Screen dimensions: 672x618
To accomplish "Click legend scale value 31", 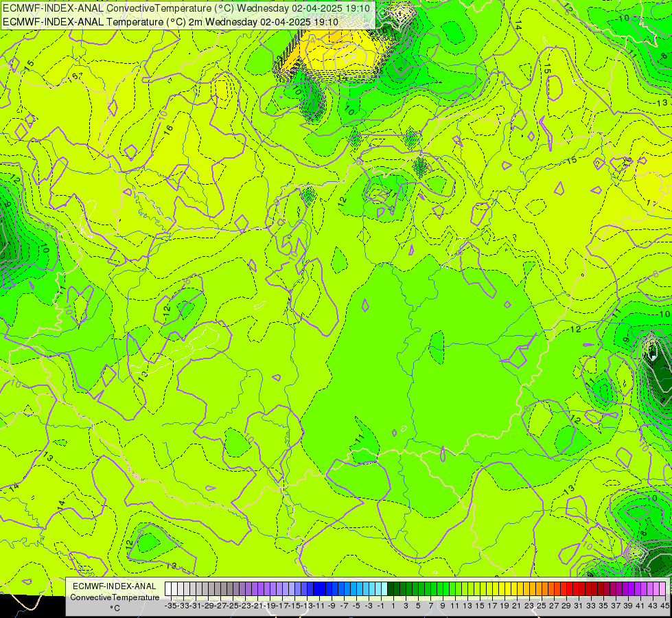I will pos(579,606).
